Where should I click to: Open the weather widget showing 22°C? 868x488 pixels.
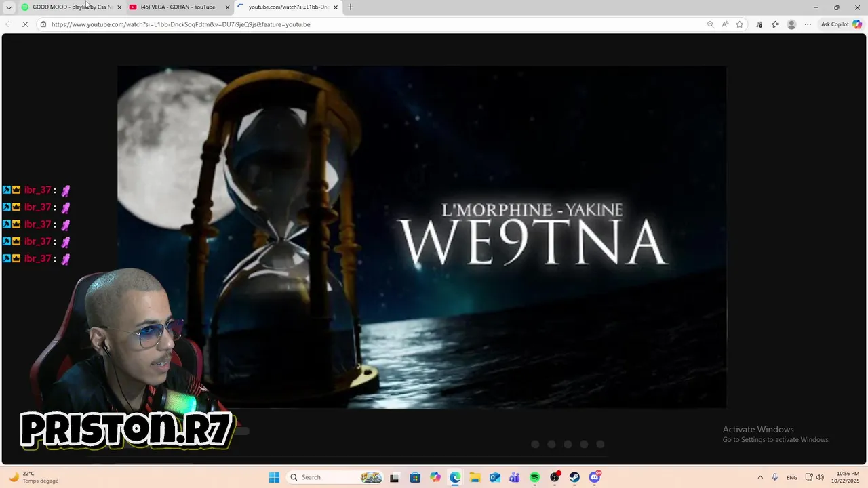(34, 477)
